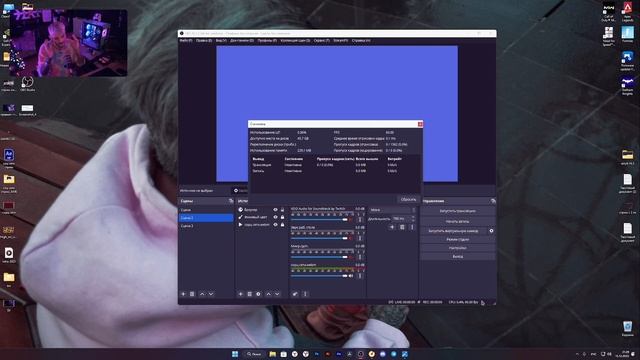Image resolution: width=640 pixels, height=360 pixels.
Task: Hide the Фоновый цвет source eye icon
Action: pyautogui.click(x=276, y=217)
